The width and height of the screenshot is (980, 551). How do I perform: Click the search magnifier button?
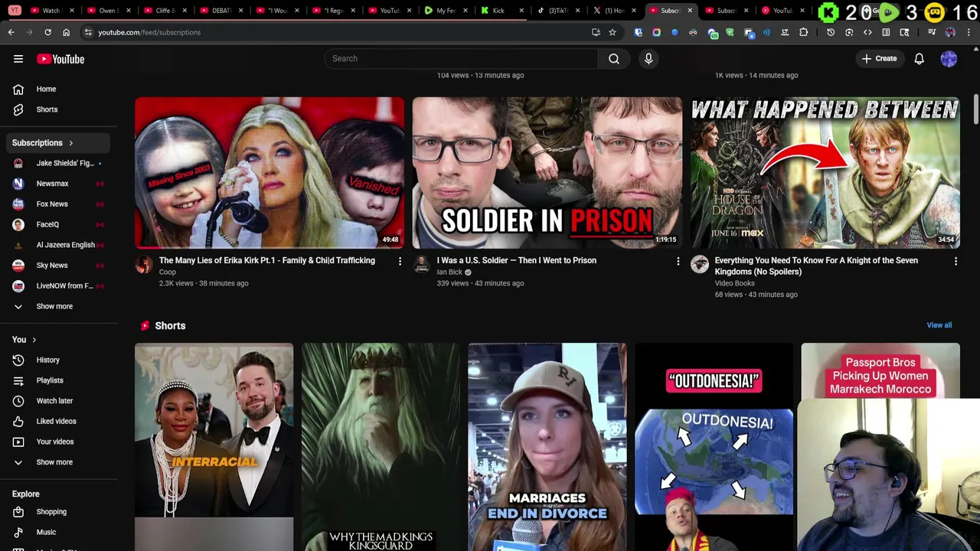614,59
